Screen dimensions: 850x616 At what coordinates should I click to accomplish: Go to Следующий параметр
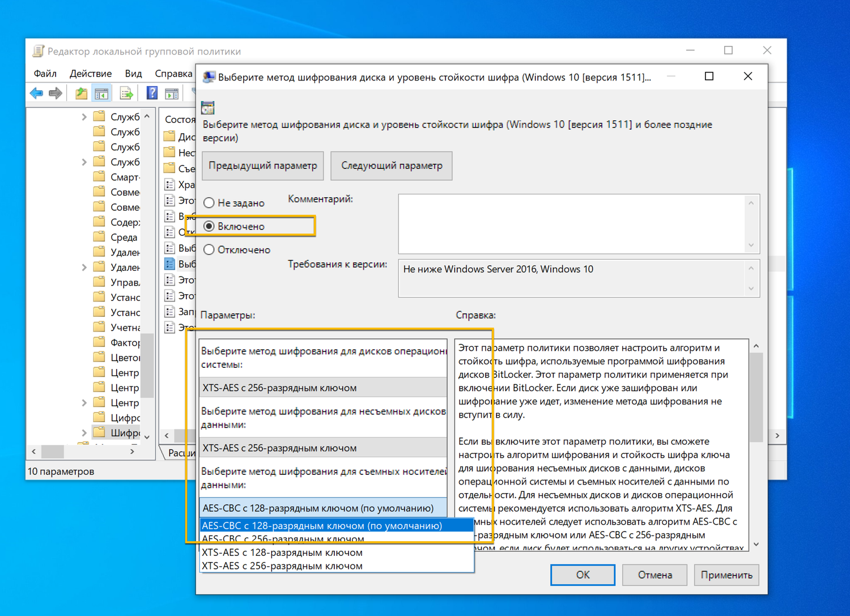(x=392, y=165)
